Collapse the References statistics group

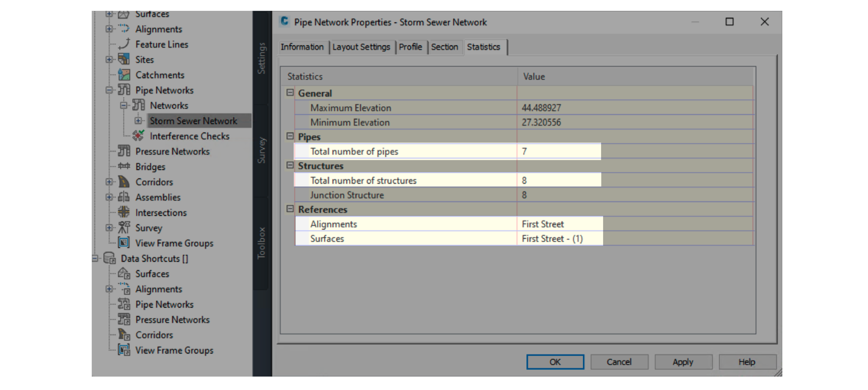tap(290, 209)
